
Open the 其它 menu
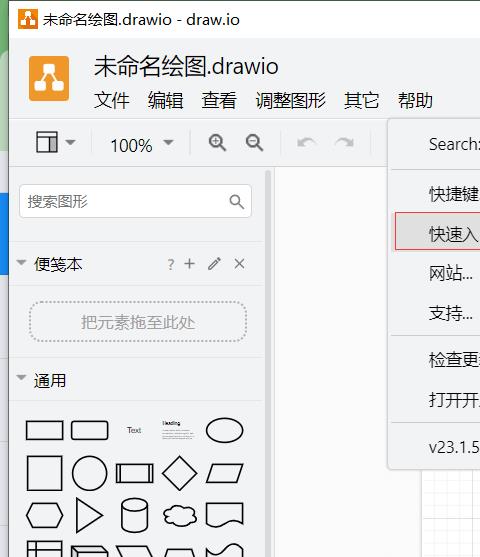point(361,101)
